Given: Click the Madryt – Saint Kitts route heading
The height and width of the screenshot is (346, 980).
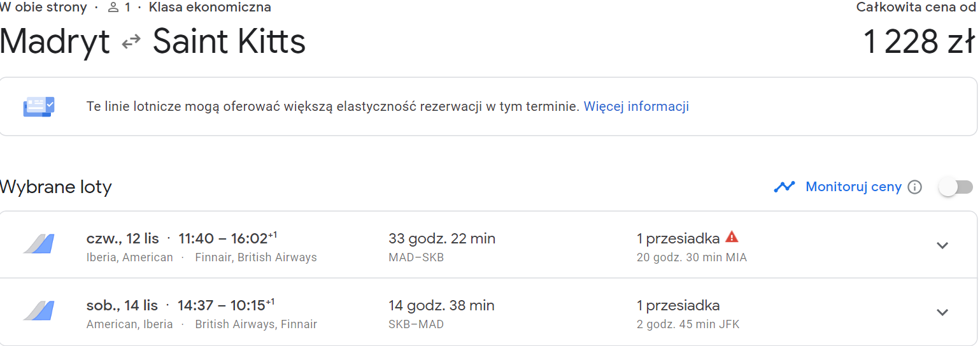Looking at the screenshot, I should (153, 42).
